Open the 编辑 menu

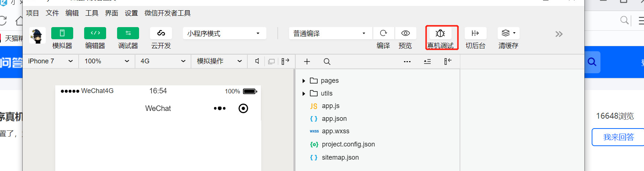[x=72, y=13]
